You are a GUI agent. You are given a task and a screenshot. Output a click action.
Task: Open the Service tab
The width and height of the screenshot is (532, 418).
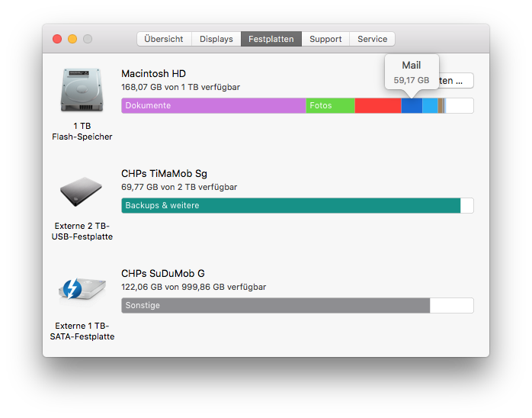[372, 39]
